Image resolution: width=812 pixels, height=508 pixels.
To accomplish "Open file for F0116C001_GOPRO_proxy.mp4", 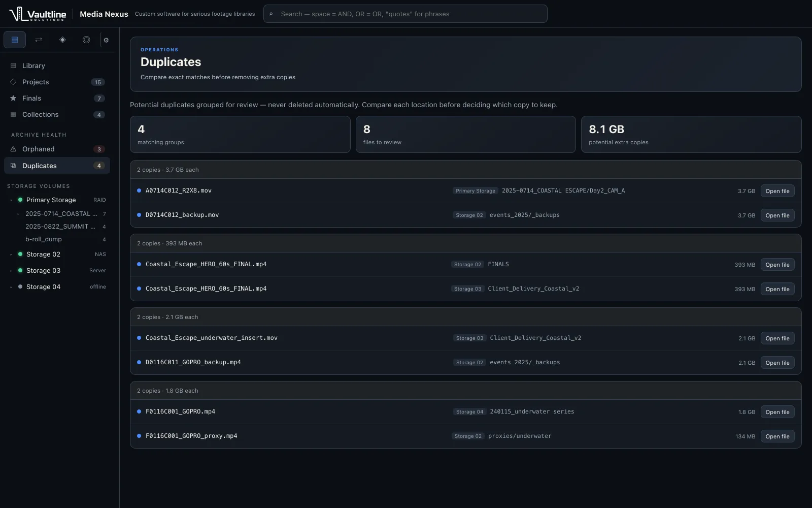I will coord(777,436).
